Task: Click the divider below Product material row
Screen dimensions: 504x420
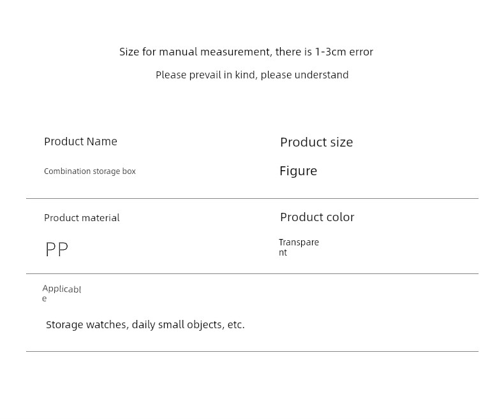Action: pyautogui.click(x=252, y=273)
